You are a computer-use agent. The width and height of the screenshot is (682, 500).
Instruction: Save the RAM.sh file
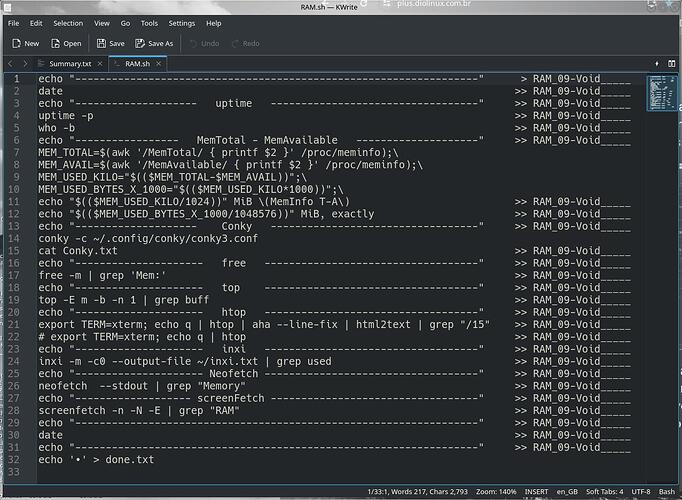(110, 43)
